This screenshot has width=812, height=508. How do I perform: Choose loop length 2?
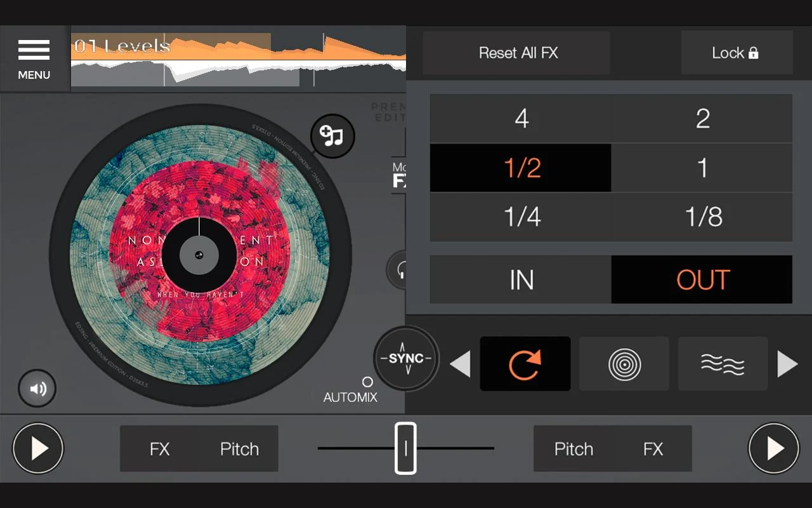tap(702, 119)
